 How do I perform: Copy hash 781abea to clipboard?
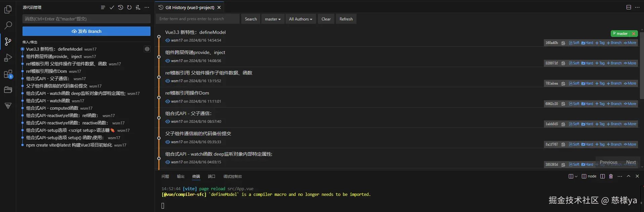tap(563, 84)
